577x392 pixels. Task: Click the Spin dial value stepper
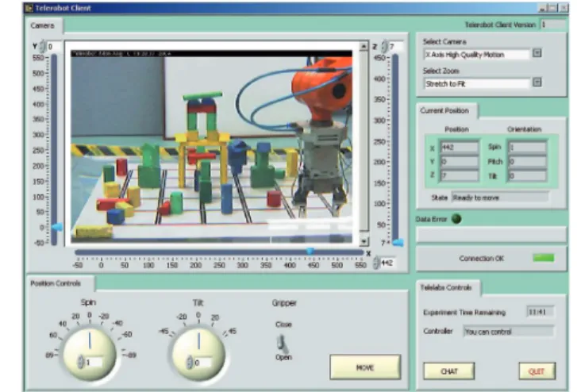click(x=81, y=362)
